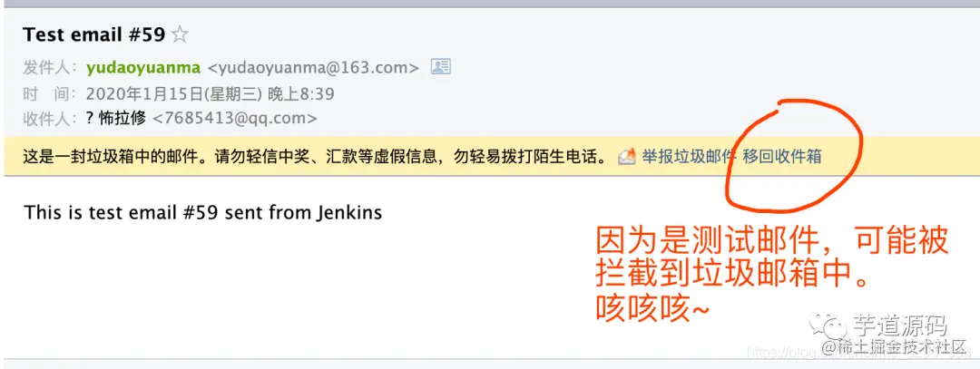
Task: Click the flame envelope report-spam icon
Action: (627, 156)
